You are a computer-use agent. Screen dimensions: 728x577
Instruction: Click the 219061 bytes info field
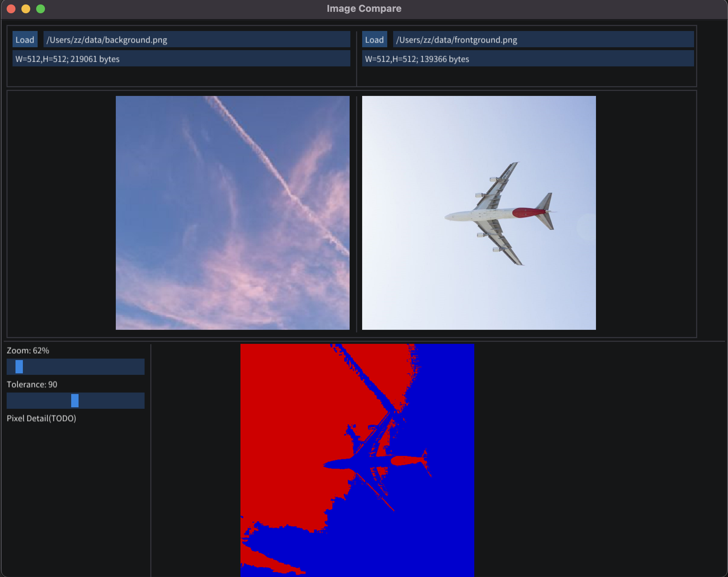point(181,59)
